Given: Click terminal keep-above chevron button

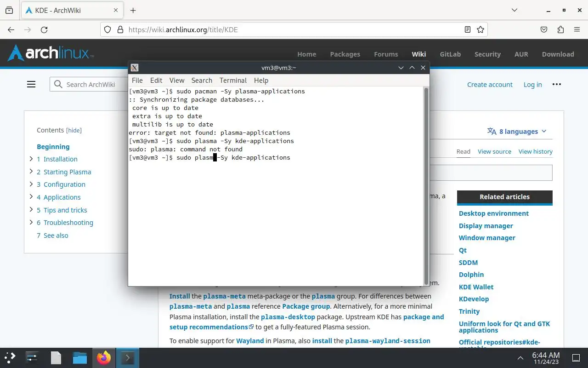Looking at the screenshot, I should coord(412,68).
